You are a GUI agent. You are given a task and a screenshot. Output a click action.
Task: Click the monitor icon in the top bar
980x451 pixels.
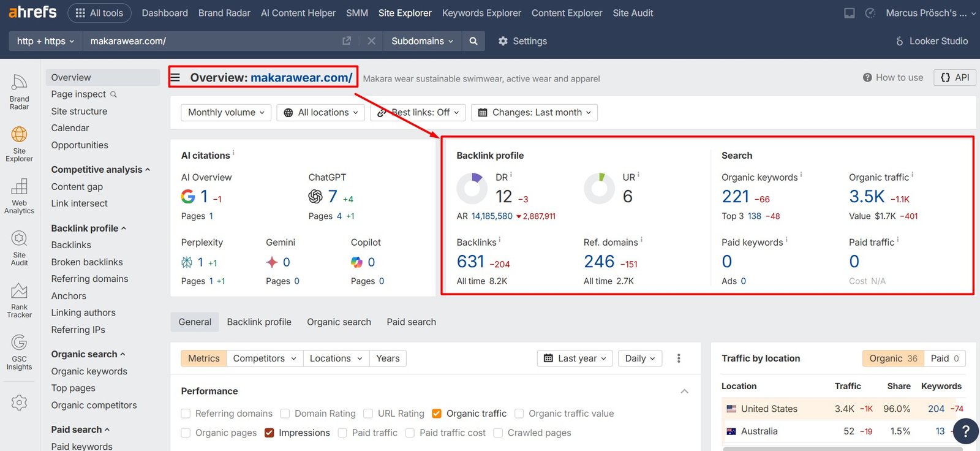click(x=850, y=13)
